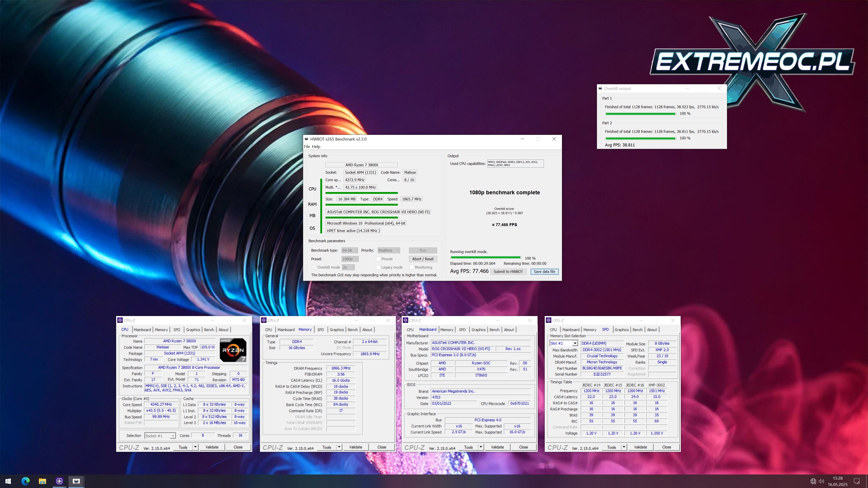The image size is (868, 488).
Task: Click Save data file button
Action: pos(544,271)
